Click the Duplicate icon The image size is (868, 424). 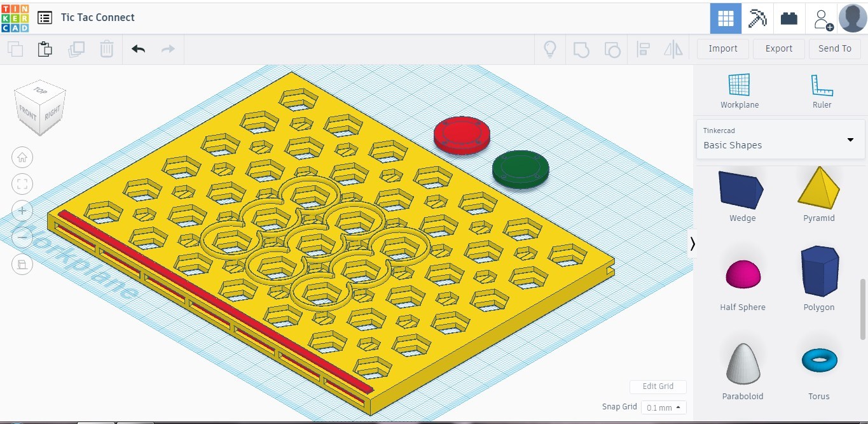(x=76, y=49)
